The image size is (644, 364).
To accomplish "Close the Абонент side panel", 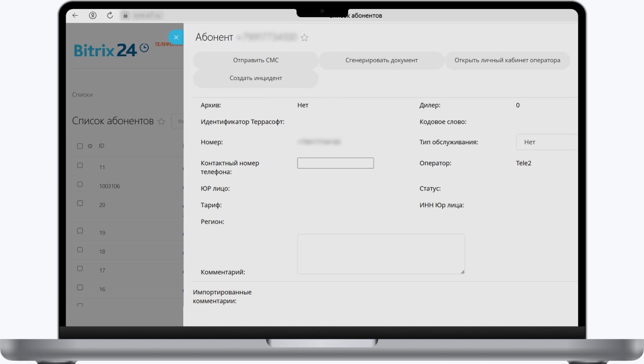I will [x=176, y=37].
